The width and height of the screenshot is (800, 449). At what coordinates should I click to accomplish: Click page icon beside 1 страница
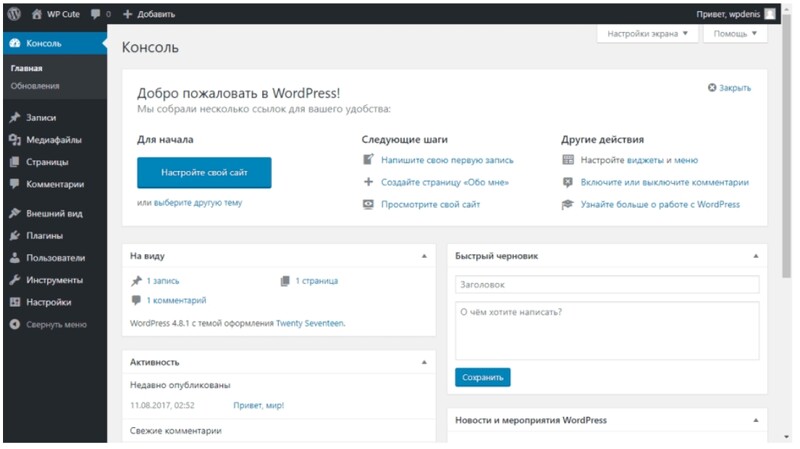pyautogui.click(x=285, y=281)
